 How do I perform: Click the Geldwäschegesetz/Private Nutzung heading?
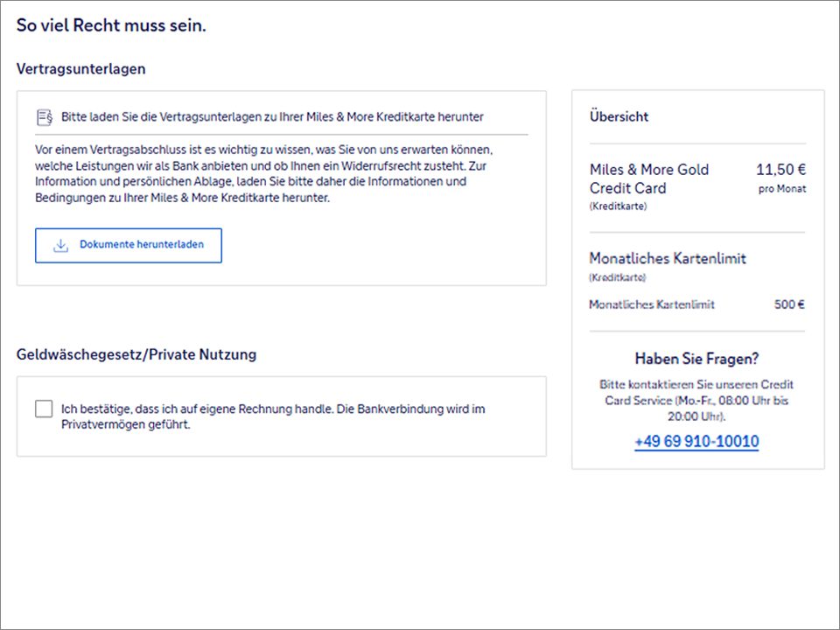tap(136, 354)
